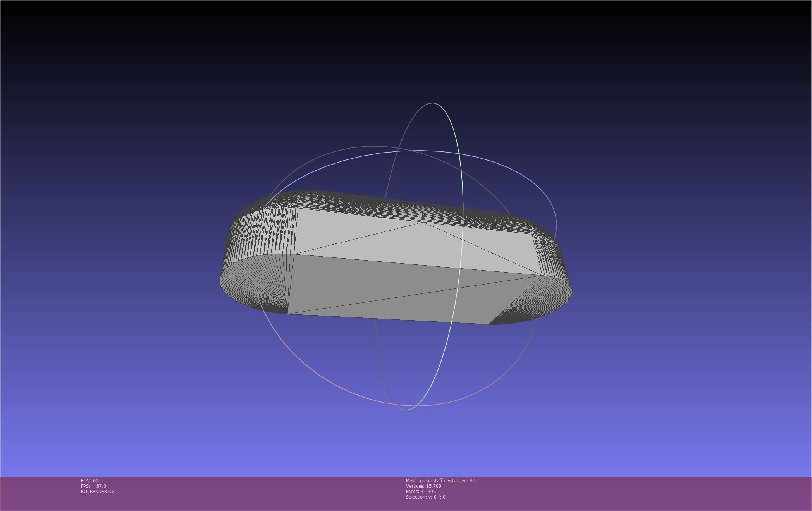The width and height of the screenshot is (812, 511).
Task: Click the BO_RENDERING label
Action: click(98, 492)
